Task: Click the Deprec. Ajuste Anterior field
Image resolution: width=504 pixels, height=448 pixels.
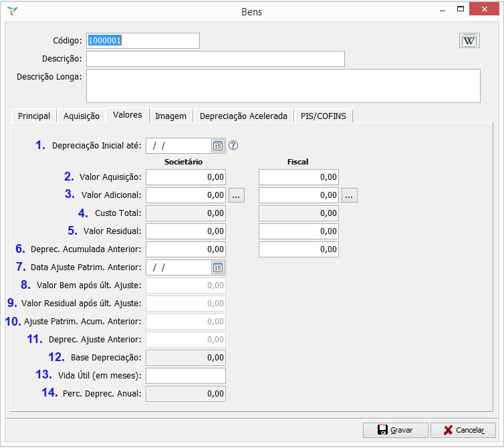Action: pos(186,340)
